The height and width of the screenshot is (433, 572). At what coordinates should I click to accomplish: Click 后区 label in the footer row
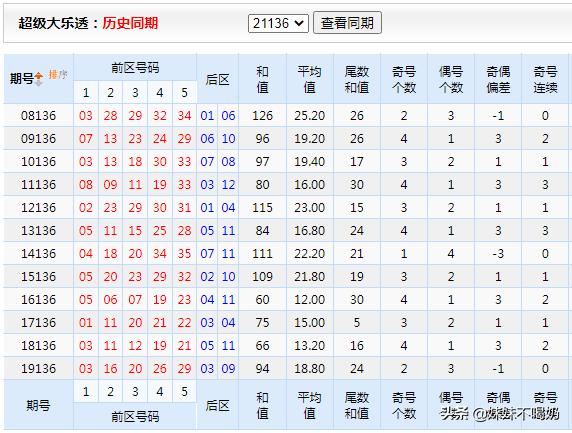point(217,405)
